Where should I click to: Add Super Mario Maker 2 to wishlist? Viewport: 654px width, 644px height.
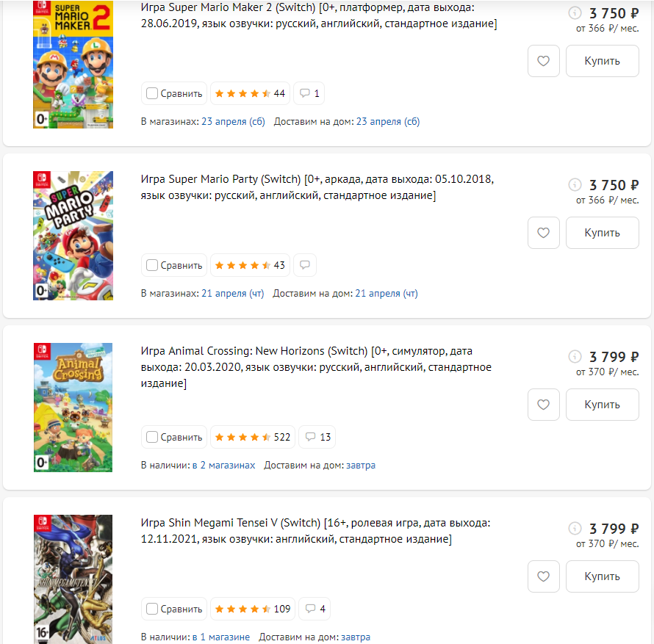[544, 61]
